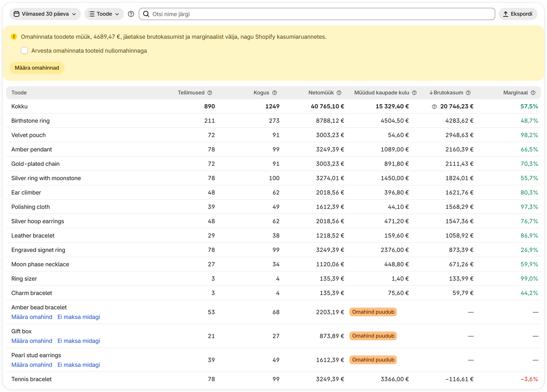
Task: Click the Tellimused column help icon
Action: pos(210,93)
